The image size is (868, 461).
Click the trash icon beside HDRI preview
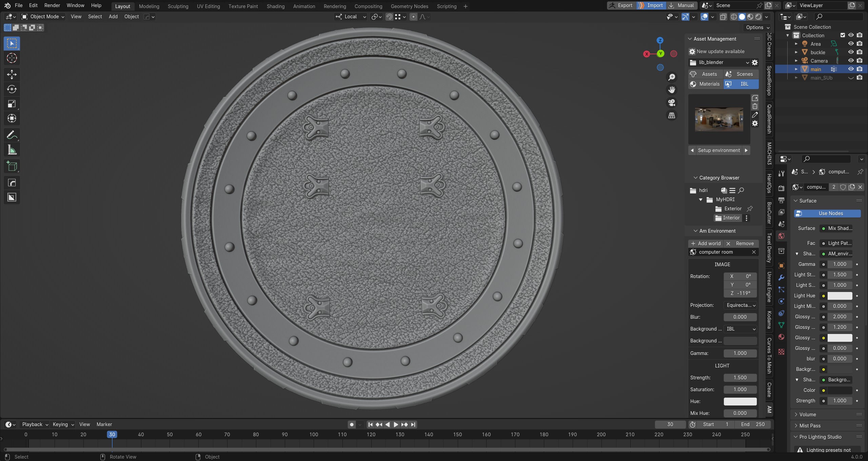(x=755, y=106)
